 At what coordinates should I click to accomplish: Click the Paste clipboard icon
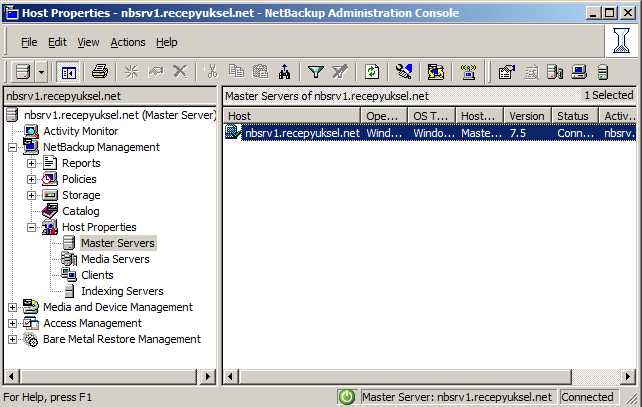point(260,72)
